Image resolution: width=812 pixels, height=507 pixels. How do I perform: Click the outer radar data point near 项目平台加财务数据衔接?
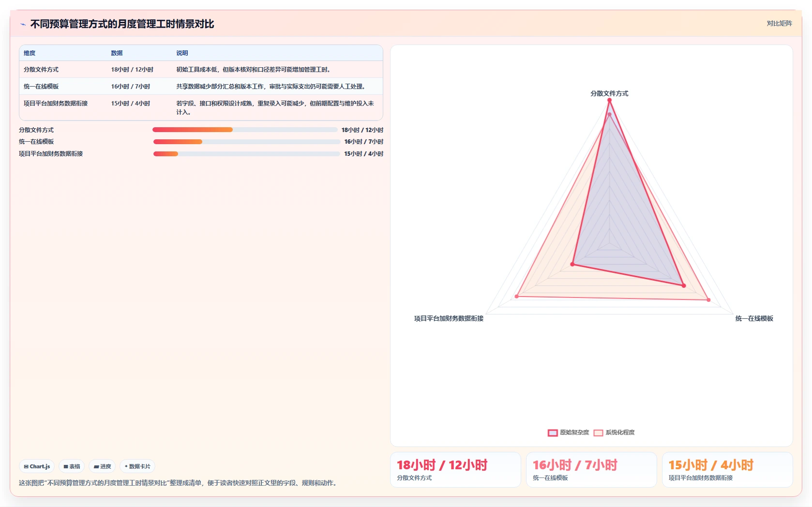tap(517, 296)
